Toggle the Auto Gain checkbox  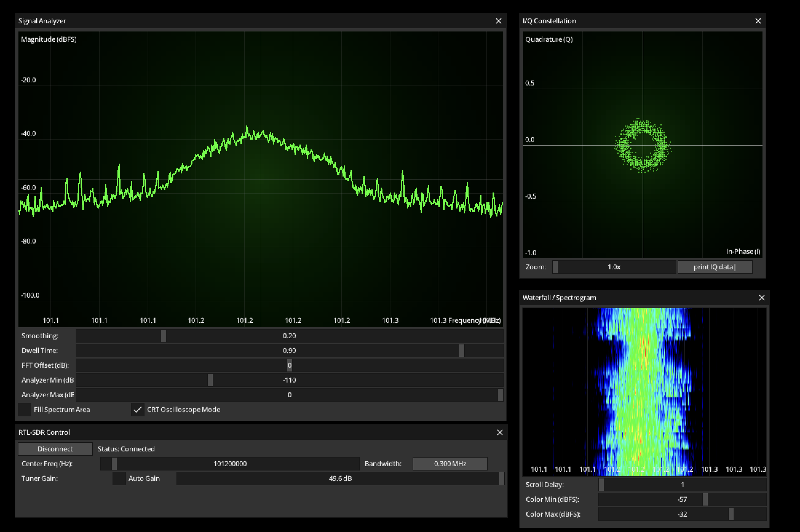[x=119, y=478]
